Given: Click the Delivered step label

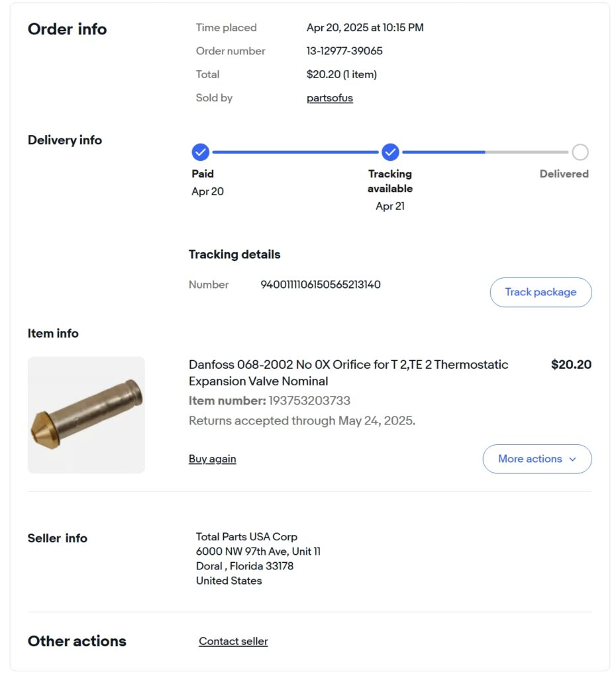Looking at the screenshot, I should click(564, 174).
